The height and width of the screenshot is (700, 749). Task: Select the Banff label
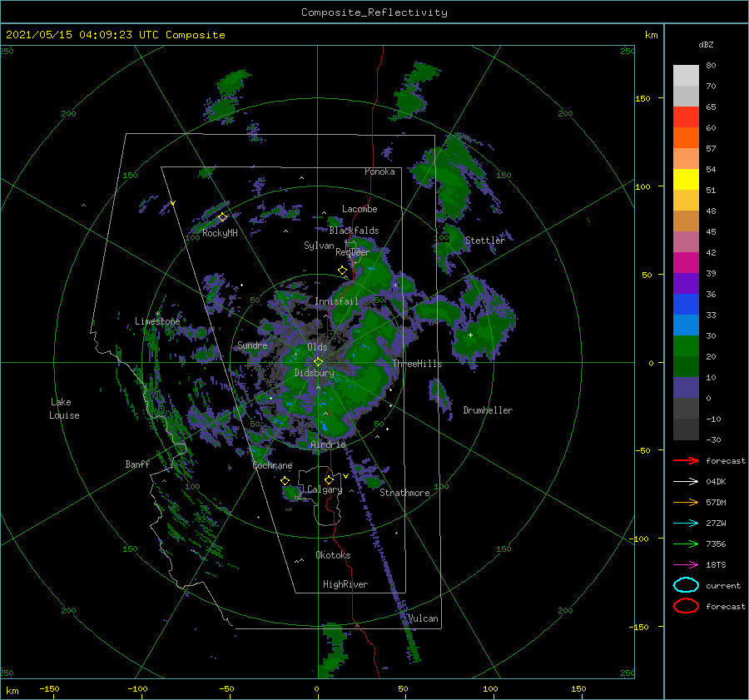tap(137, 464)
